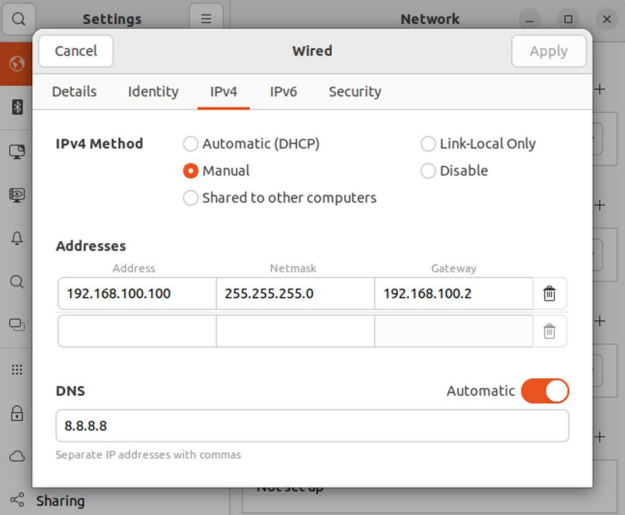Open the Settings search button
Screen dimensions: 625x515
[18, 19]
